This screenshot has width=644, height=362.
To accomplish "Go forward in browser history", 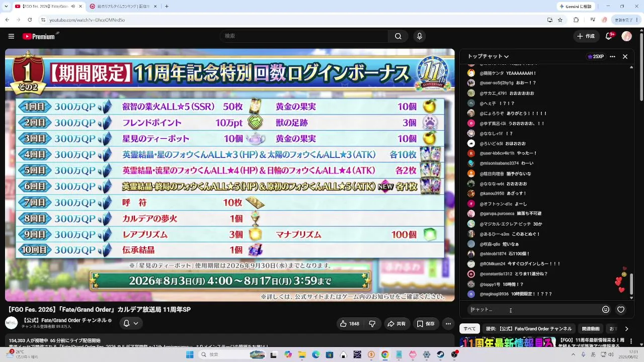I will (x=19, y=20).
